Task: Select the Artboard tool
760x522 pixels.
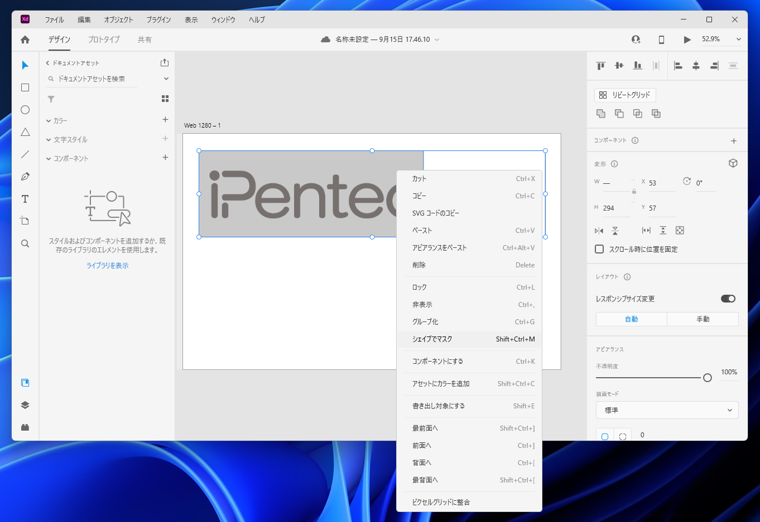Action: coord(25,221)
